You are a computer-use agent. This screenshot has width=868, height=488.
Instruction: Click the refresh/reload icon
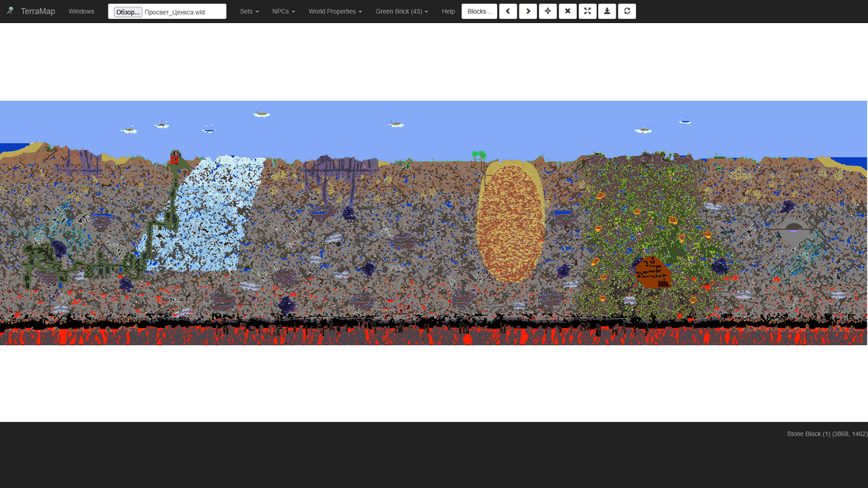627,11
